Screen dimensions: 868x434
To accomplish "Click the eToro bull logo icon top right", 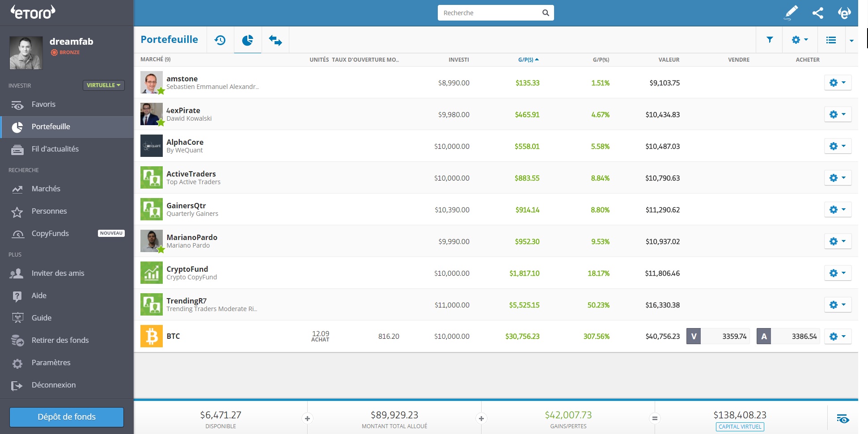I will (x=844, y=13).
